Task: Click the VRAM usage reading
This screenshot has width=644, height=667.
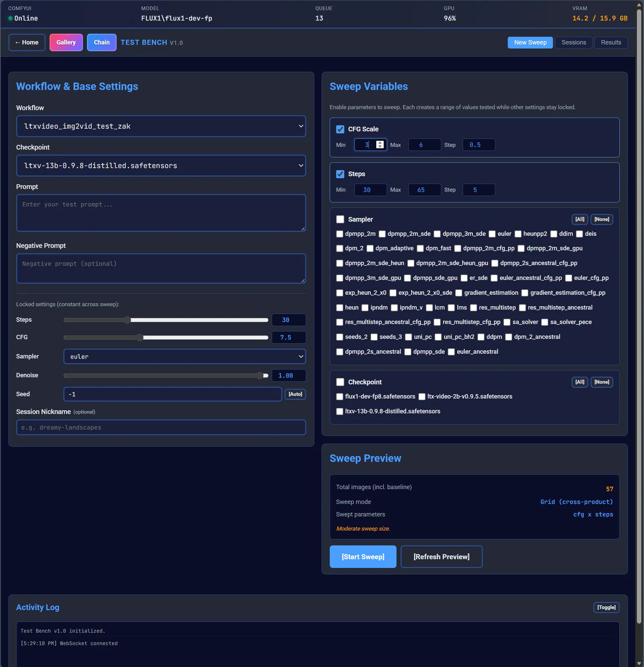Action: coord(600,19)
